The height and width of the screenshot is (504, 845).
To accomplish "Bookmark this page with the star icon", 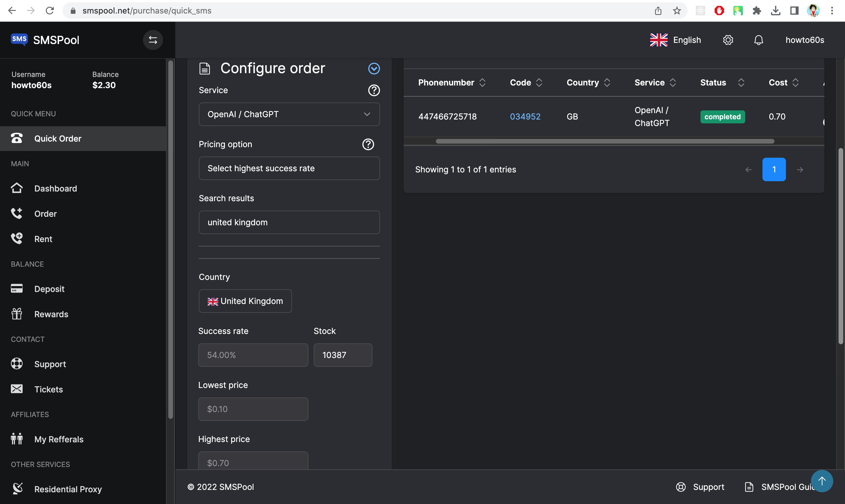I will [676, 11].
